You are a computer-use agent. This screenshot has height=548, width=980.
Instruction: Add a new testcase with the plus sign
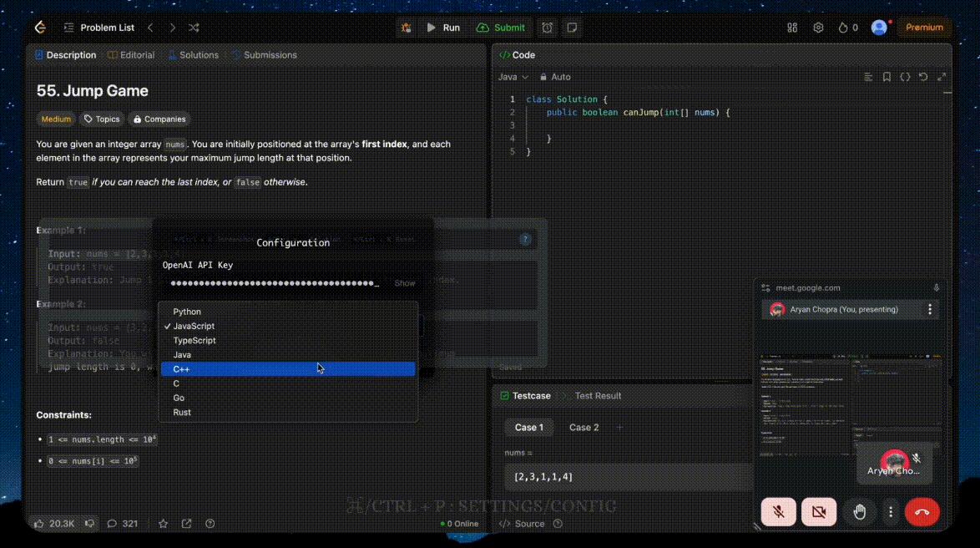[x=619, y=427]
